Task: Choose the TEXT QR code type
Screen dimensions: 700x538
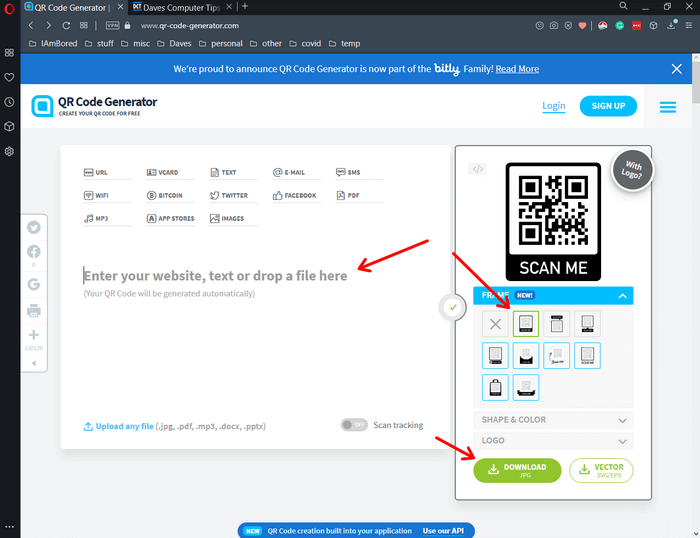Action: 233,172
